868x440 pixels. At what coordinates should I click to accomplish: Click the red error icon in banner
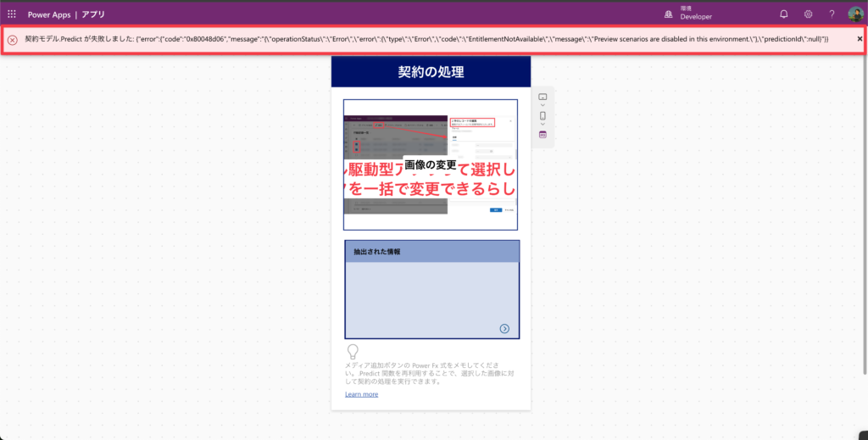coord(13,40)
